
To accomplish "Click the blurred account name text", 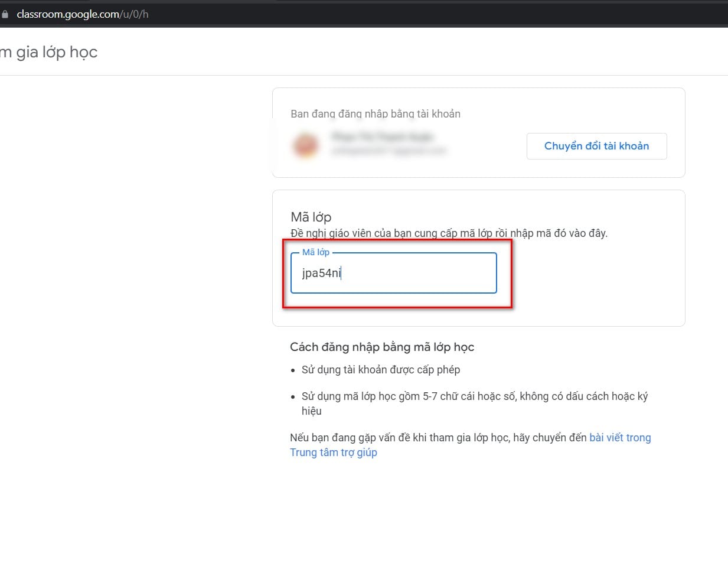I will (x=383, y=137).
